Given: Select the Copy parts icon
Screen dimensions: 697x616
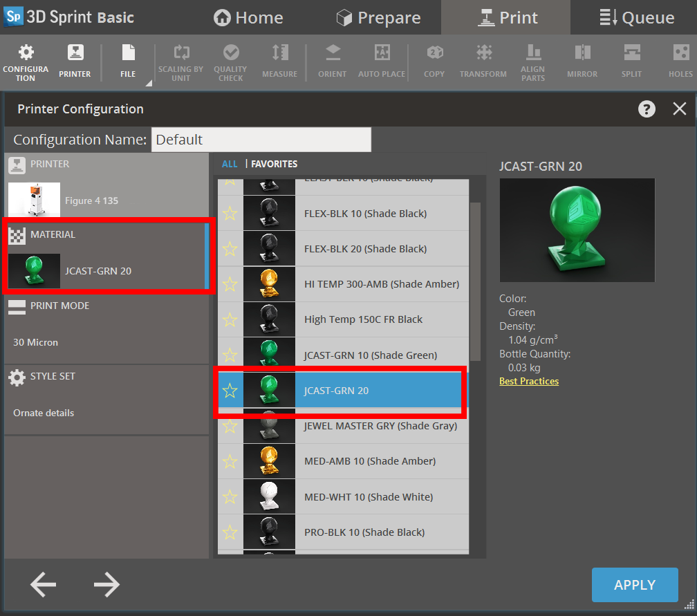Looking at the screenshot, I should 434,61.
